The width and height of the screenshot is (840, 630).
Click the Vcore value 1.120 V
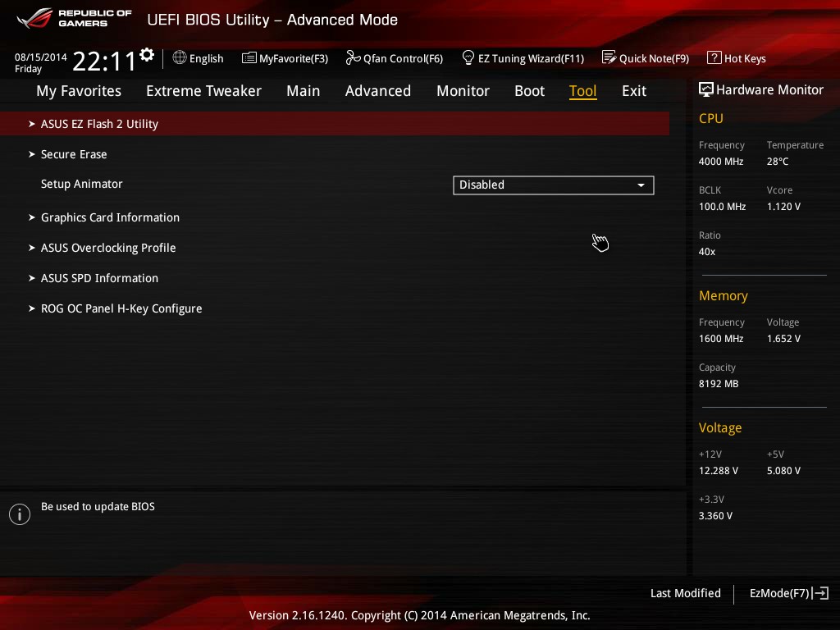pos(783,206)
